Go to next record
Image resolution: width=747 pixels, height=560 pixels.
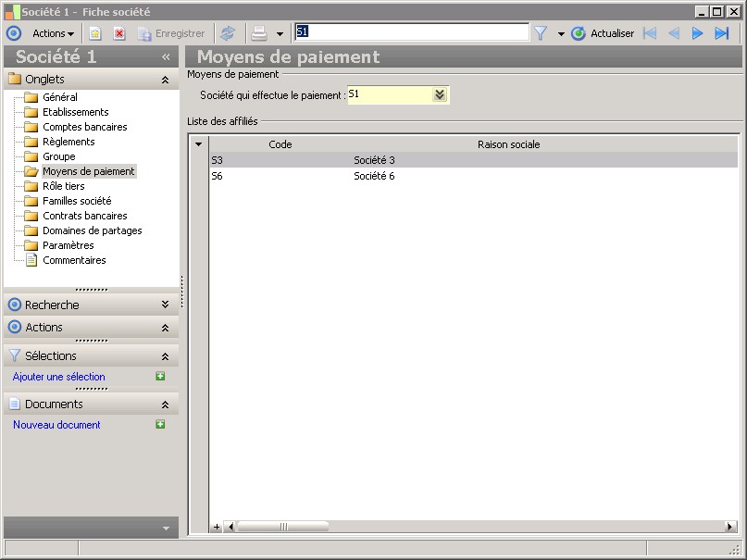click(697, 33)
